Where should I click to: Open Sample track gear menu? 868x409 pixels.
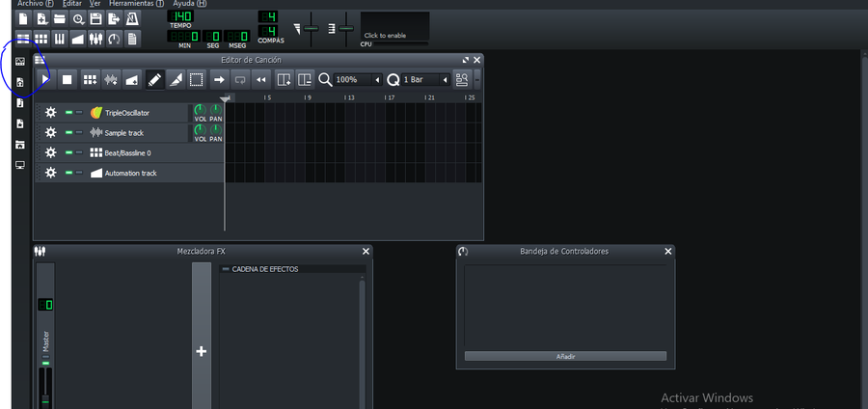(51, 133)
